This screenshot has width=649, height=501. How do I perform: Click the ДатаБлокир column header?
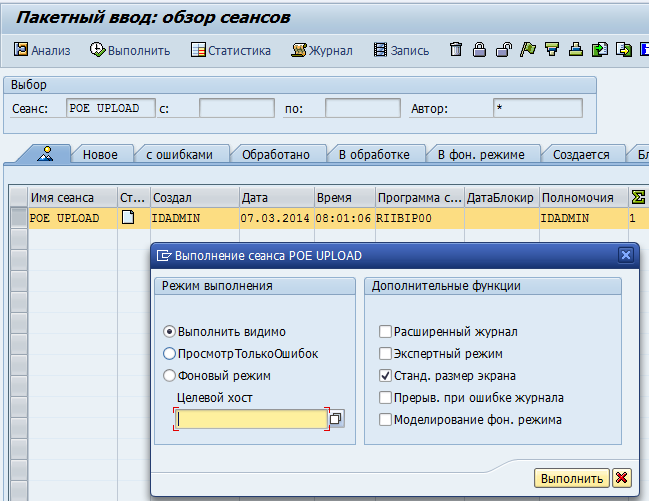[502, 198]
